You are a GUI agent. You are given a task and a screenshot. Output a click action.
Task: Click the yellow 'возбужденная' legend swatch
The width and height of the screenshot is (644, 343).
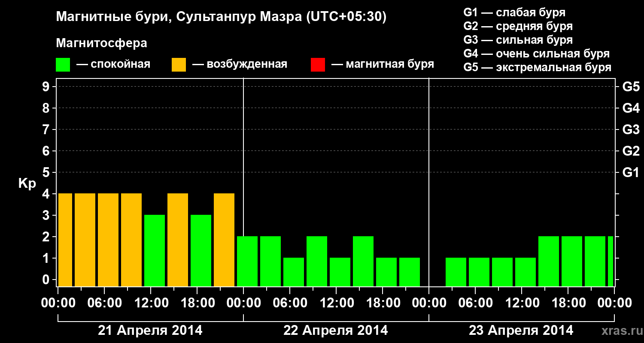pos(179,65)
